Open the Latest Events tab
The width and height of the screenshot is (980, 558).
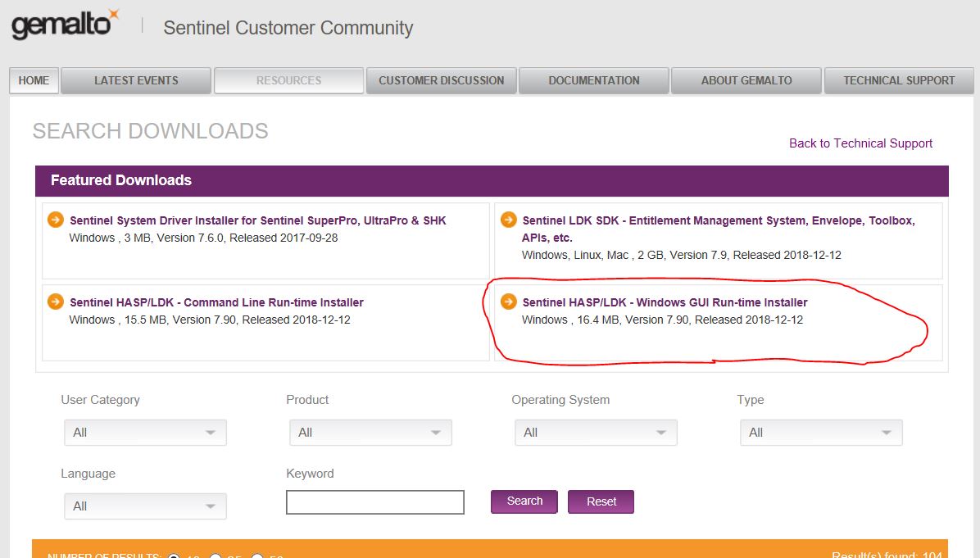click(x=136, y=80)
